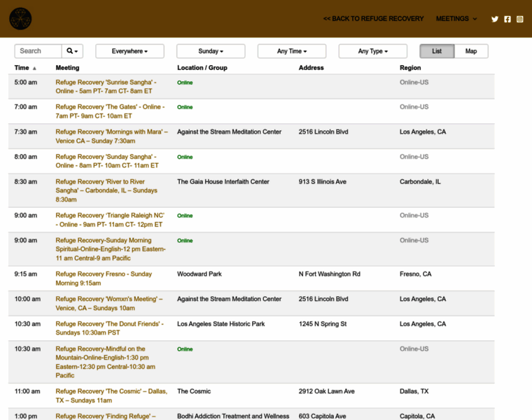Expand the Everywhere region dropdown
This screenshot has height=420, width=532.
129,51
